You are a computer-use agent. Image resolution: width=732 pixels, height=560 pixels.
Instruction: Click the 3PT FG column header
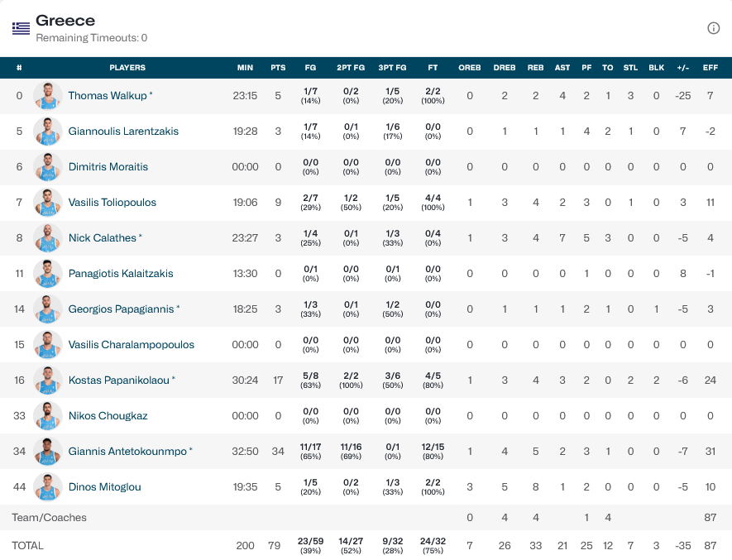[391, 68]
